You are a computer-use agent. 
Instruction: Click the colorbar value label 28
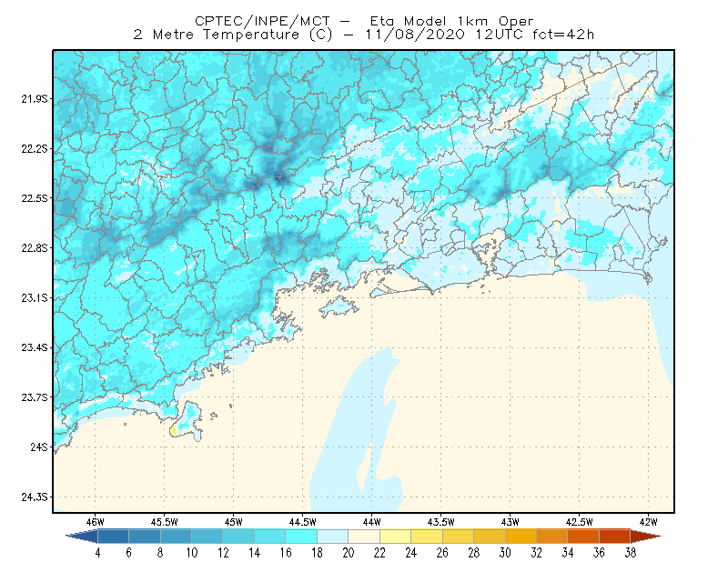pyautogui.click(x=474, y=553)
